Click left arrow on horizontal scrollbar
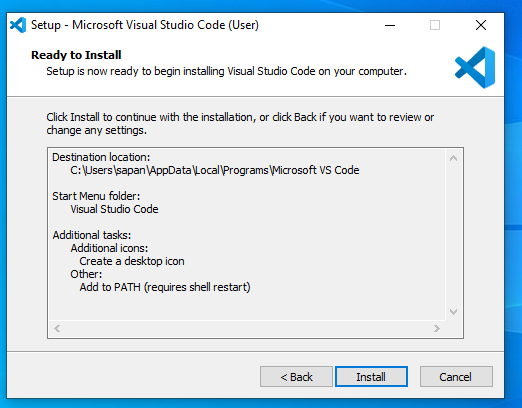This screenshot has width=522, height=408. click(x=57, y=329)
